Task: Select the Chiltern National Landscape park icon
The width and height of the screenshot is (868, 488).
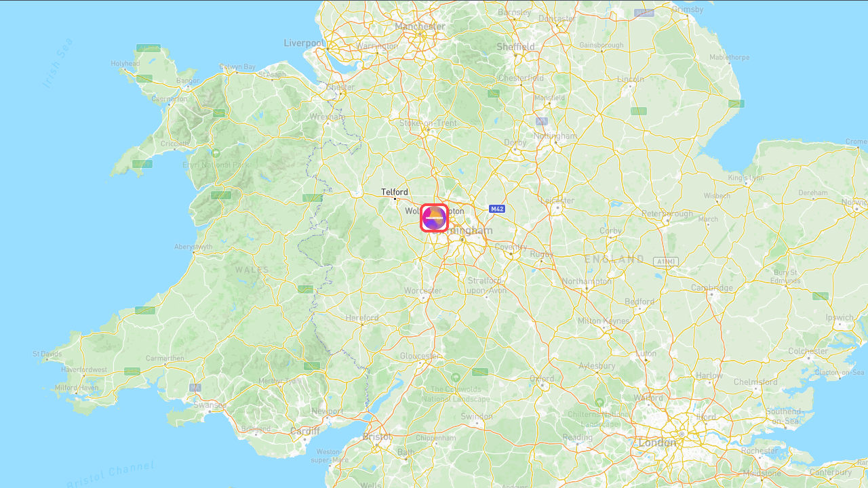Action: pos(599,403)
